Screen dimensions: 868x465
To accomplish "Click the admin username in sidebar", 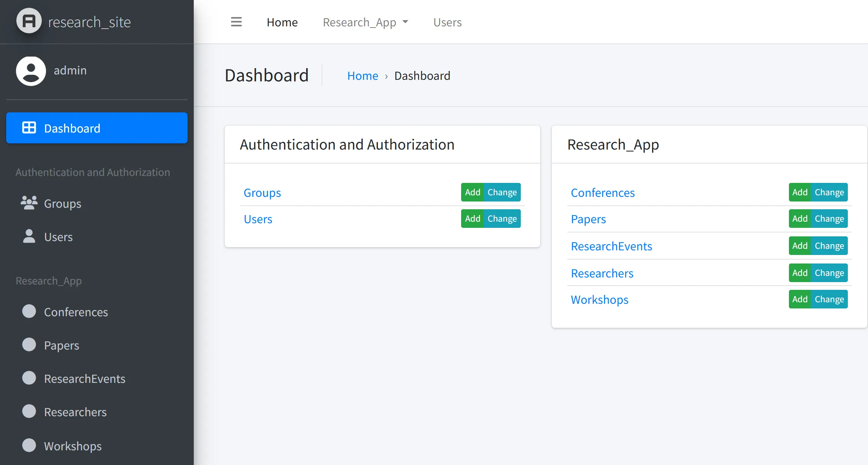I will (70, 70).
